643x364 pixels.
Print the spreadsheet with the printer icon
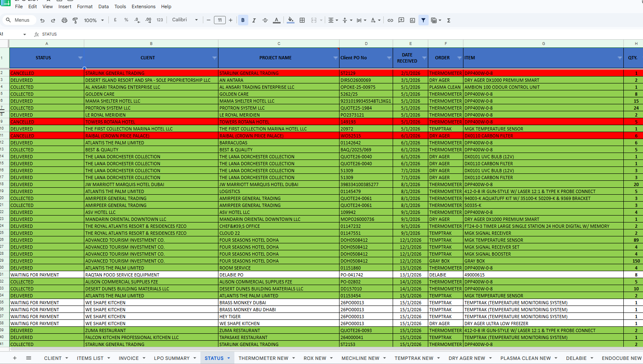[x=64, y=20]
